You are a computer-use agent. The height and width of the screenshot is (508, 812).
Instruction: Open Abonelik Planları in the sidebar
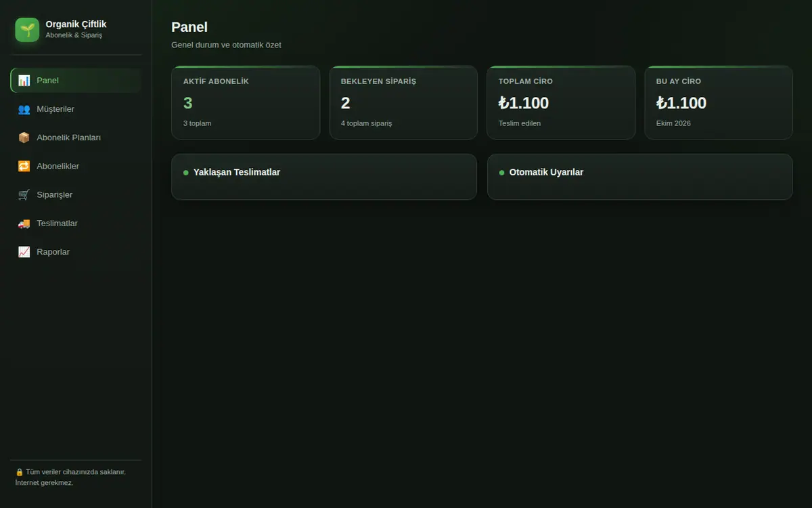(76, 137)
